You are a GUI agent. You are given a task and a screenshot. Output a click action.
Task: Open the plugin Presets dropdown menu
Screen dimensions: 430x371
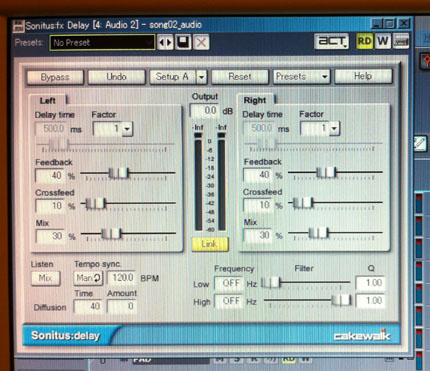[x=301, y=77]
